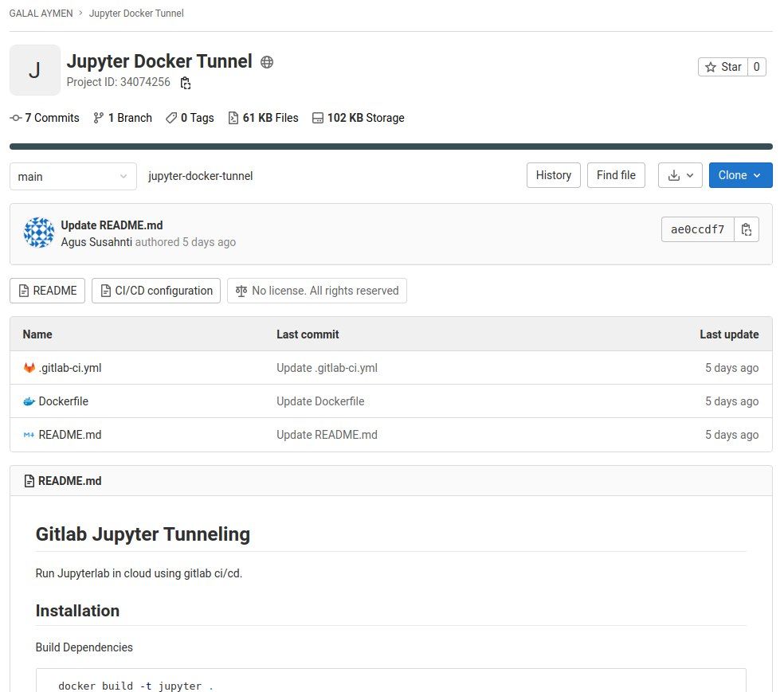Open the 7 Commits stat link

click(x=45, y=118)
